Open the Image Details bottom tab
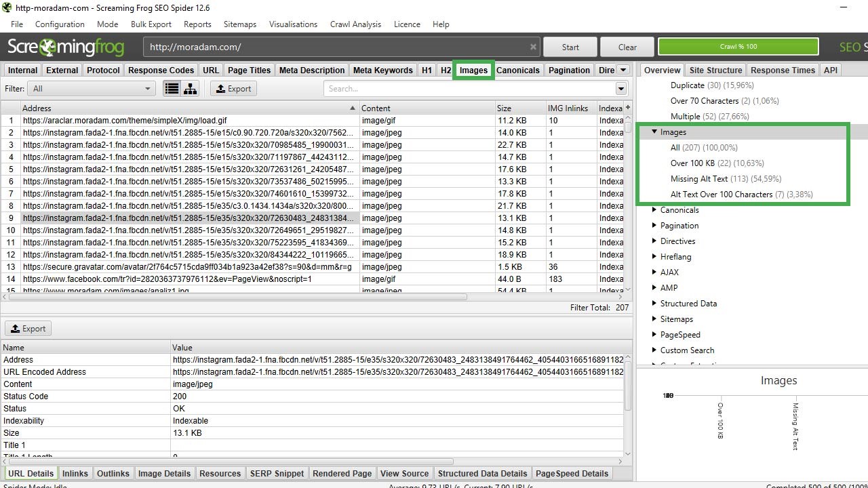The height and width of the screenshot is (488, 868). [164, 473]
